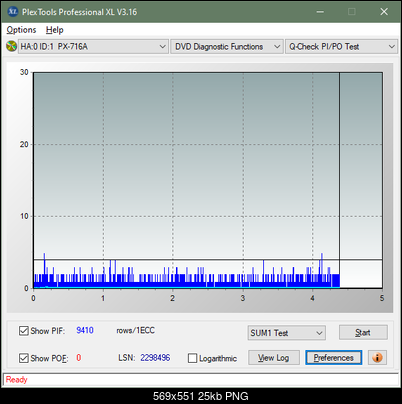The image size is (402, 404).
Task: Open the Options menu
Action: [x=21, y=30]
